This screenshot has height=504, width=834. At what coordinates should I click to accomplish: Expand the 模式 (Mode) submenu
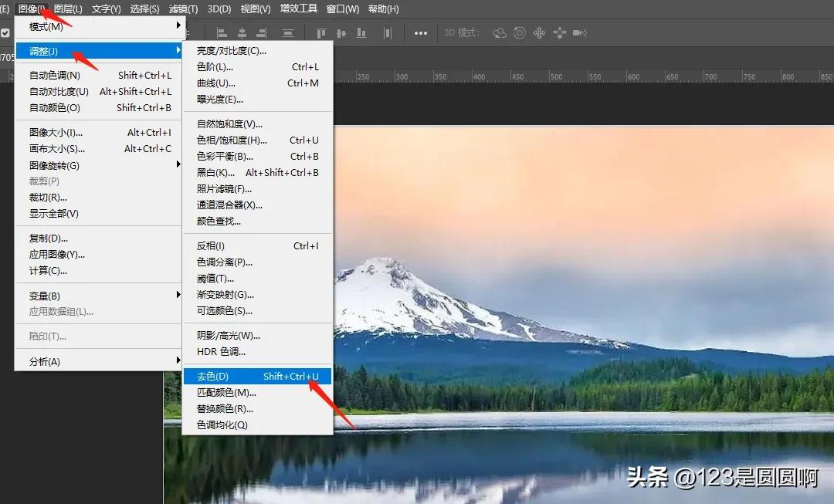click(46, 25)
